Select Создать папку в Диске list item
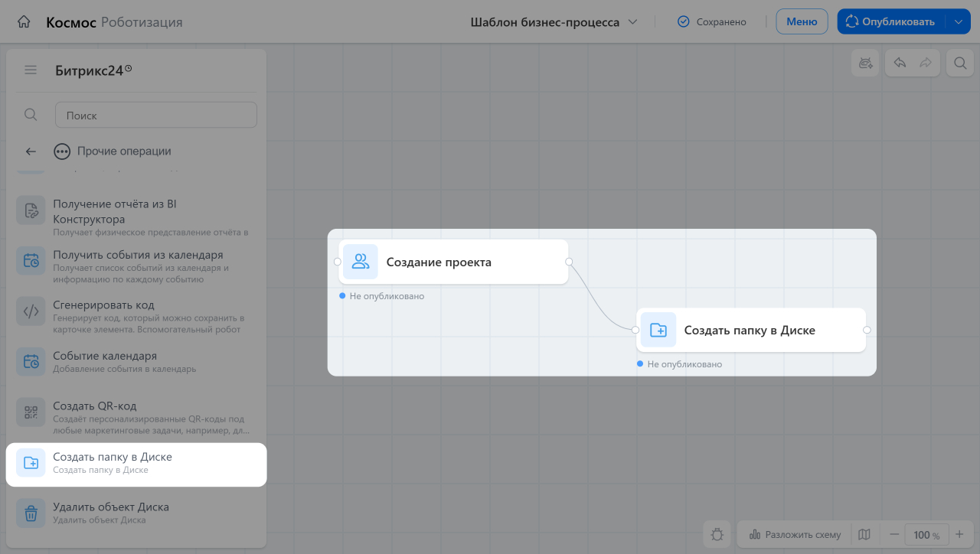Image resolution: width=980 pixels, height=554 pixels. pos(136,464)
